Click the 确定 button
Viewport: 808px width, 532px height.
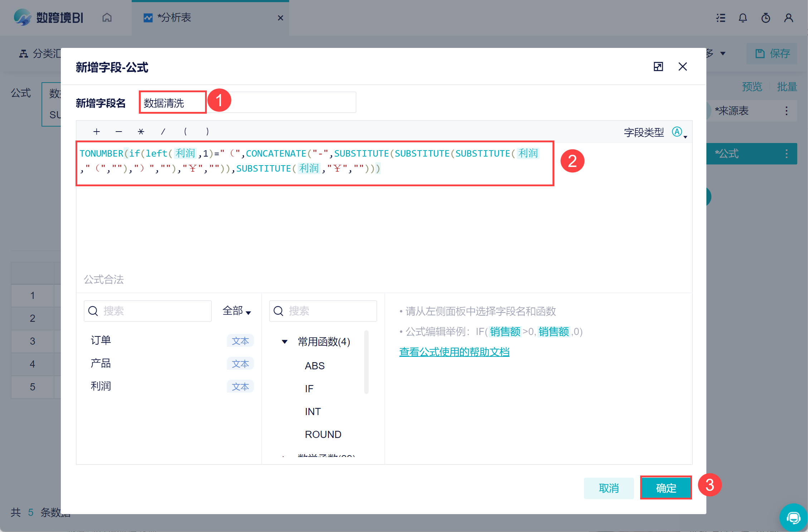(x=666, y=488)
